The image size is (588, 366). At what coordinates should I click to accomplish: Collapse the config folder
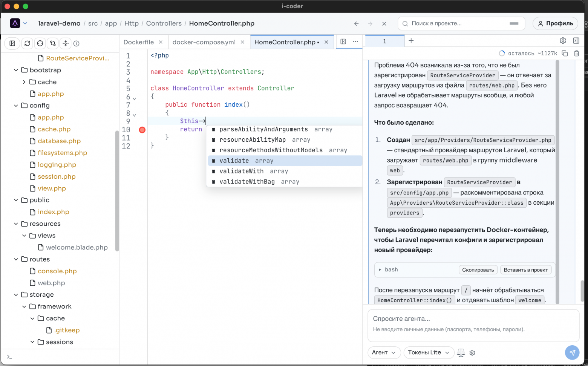pos(16,106)
